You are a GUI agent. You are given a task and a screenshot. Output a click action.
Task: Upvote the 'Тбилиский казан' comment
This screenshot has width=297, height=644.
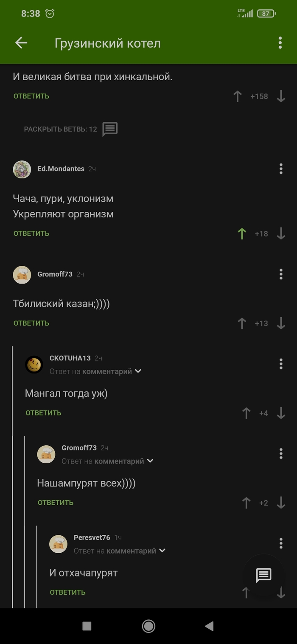pyautogui.click(x=242, y=323)
